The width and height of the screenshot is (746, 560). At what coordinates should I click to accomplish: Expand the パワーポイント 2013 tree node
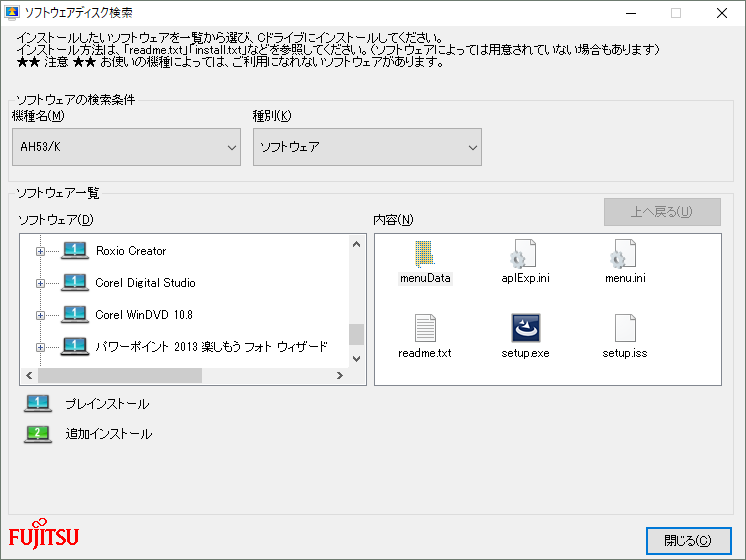click(x=40, y=347)
